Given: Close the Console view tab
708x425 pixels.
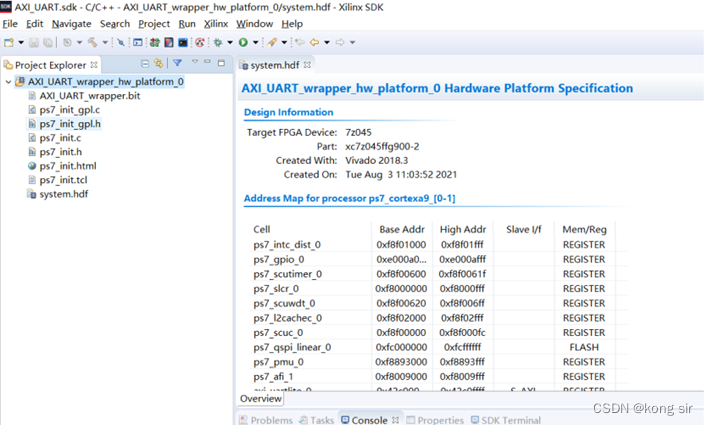Looking at the screenshot, I should [396, 420].
